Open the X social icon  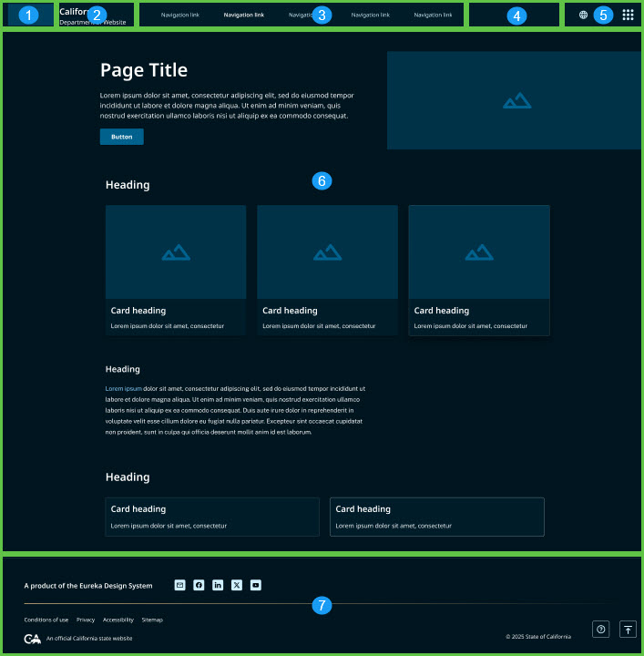237,585
